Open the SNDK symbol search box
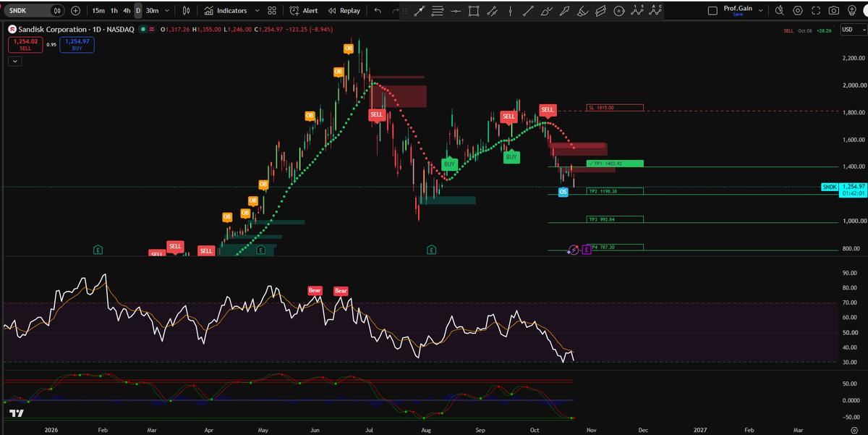The image size is (868, 435). (27, 11)
